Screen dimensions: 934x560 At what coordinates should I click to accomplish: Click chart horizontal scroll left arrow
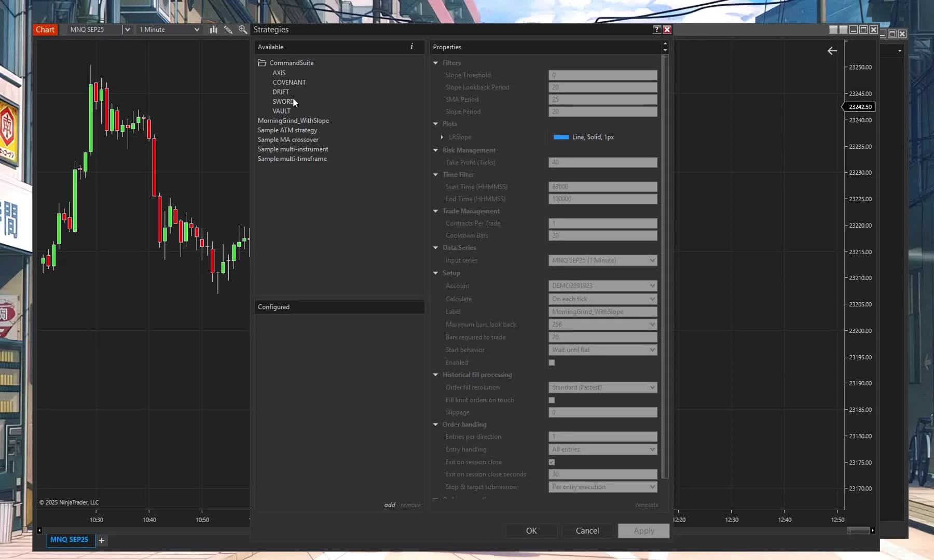39,530
